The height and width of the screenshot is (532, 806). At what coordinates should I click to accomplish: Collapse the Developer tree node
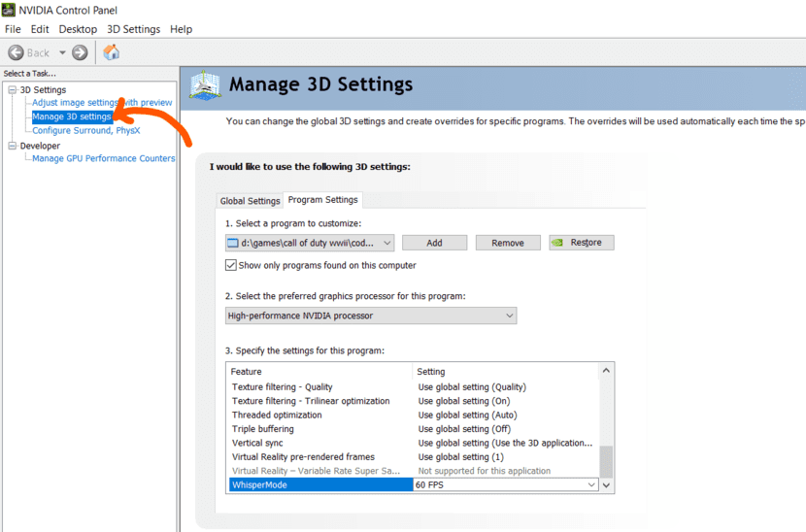[13, 146]
